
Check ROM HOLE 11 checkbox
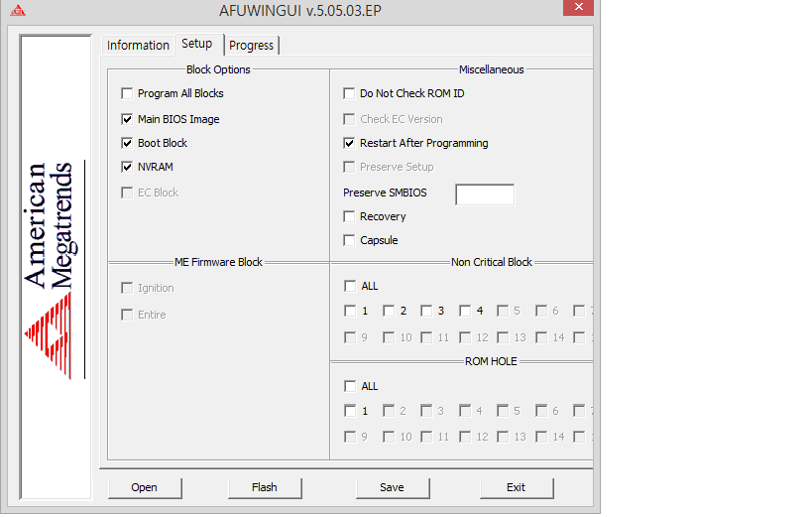pyautogui.click(x=426, y=438)
